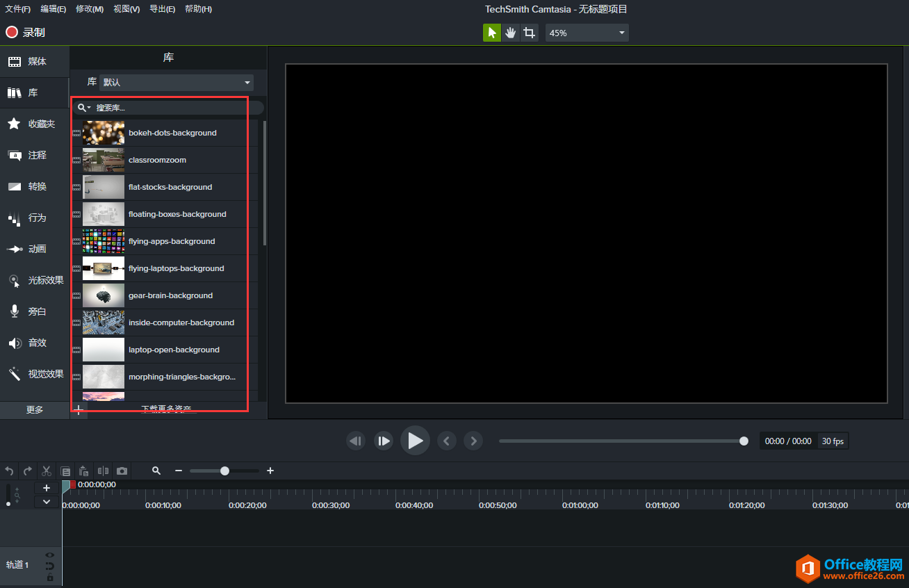Open the 编辑(E) menu

[54, 9]
